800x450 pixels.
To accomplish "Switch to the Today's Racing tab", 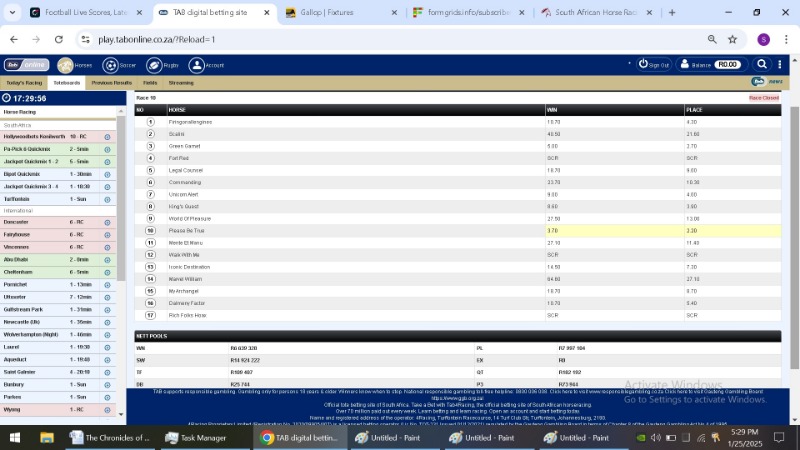I will [24, 83].
